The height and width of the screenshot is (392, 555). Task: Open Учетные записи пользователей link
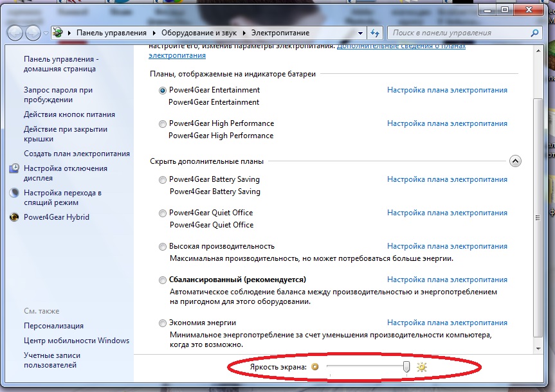point(52,360)
